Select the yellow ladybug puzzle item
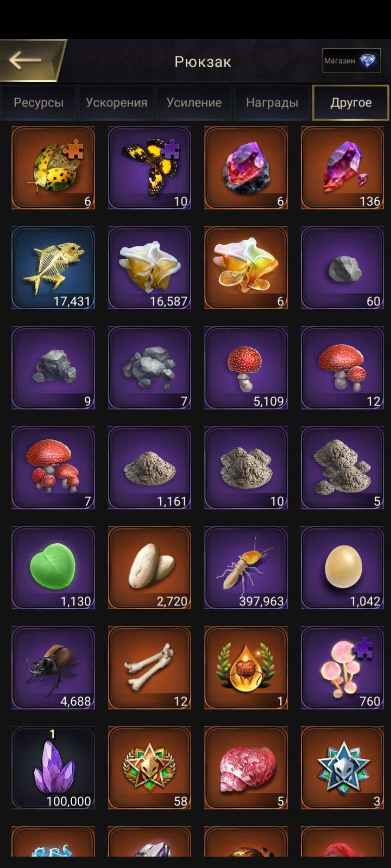The width and height of the screenshot is (391, 868). click(53, 168)
